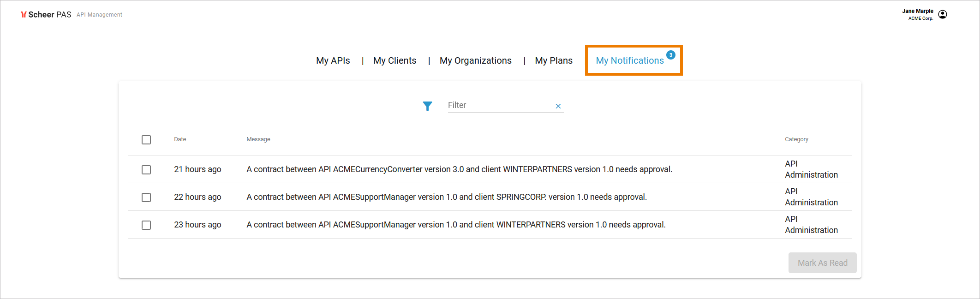Toggle the select-all notifications checkbox

click(x=146, y=140)
